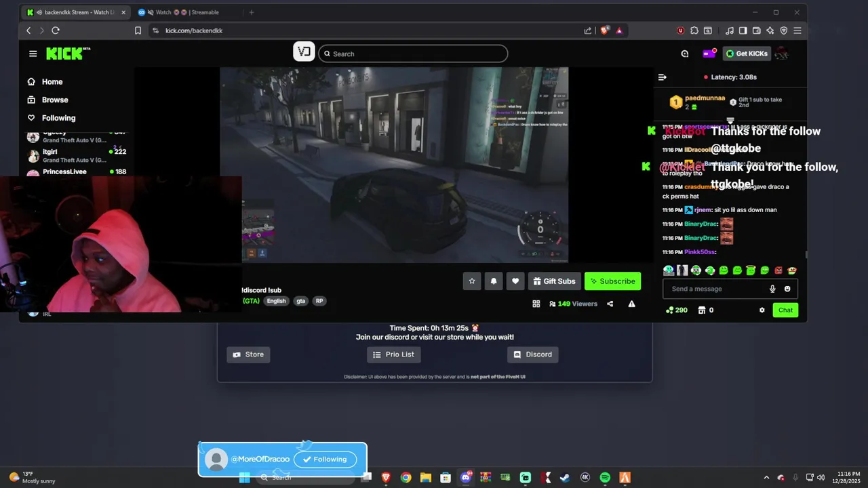Open Following in the sidebar
Screen dimensions: 868x488
[x=51, y=118]
